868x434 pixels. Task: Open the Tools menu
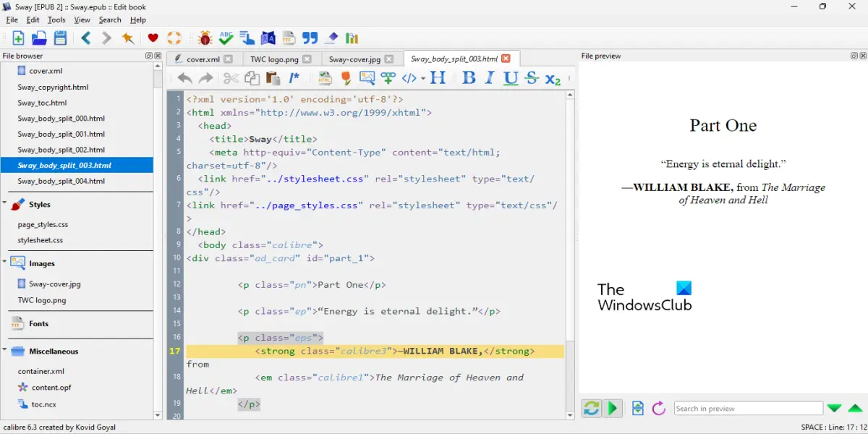click(56, 20)
